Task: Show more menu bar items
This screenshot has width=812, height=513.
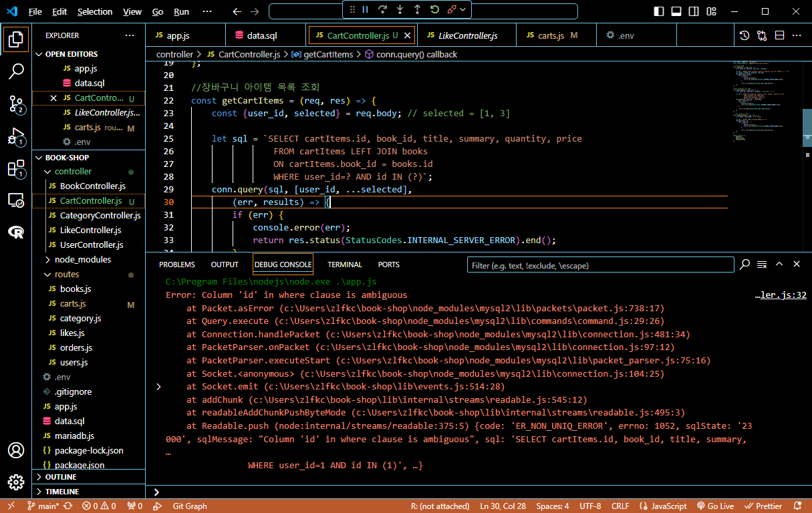Action: pyautogui.click(x=207, y=11)
